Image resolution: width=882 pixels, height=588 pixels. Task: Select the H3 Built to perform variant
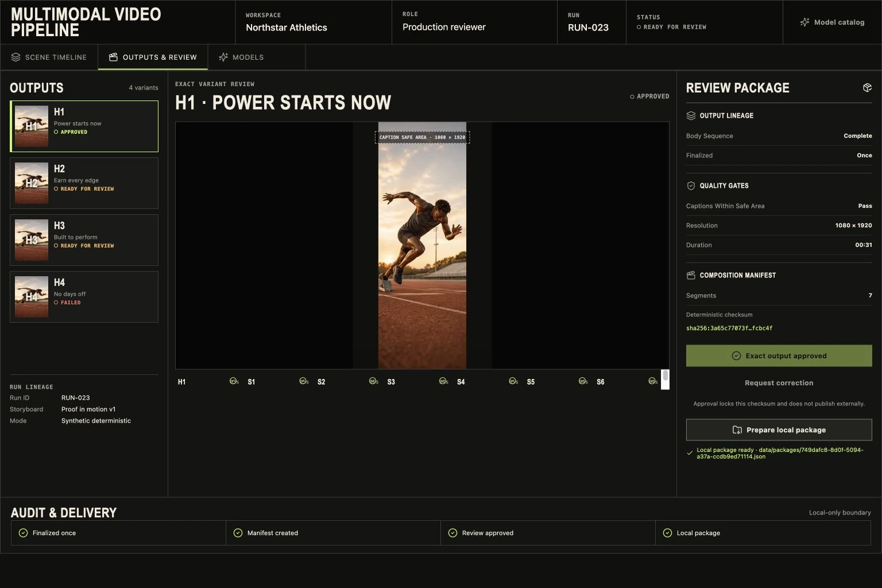tap(84, 240)
